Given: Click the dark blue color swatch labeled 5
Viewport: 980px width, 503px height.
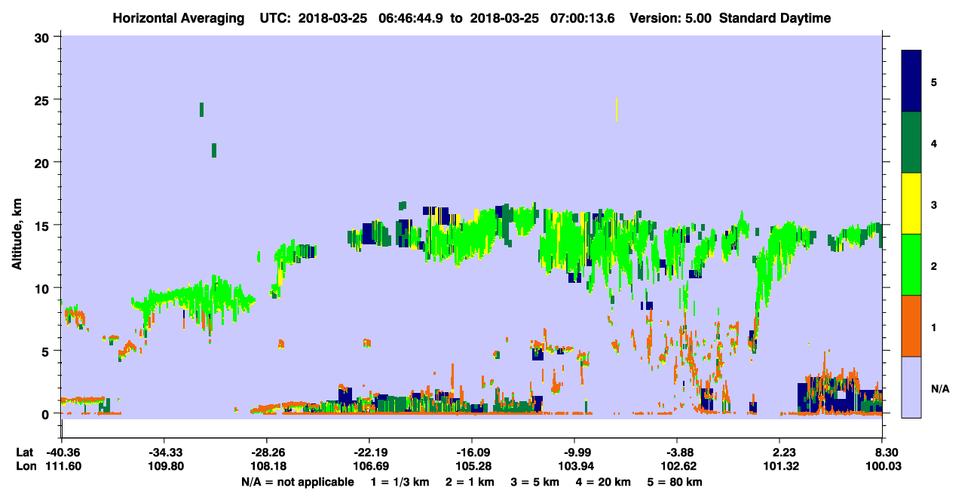Looking at the screenshot, I should click(911, 81).
